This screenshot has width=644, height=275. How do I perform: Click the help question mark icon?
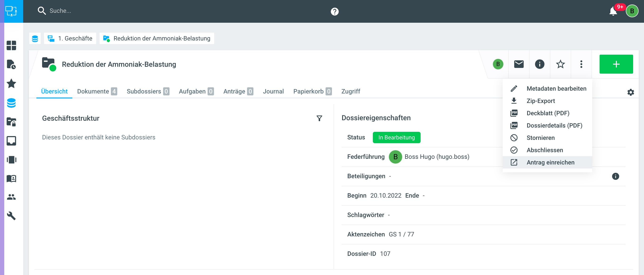(x=335, y=11)
